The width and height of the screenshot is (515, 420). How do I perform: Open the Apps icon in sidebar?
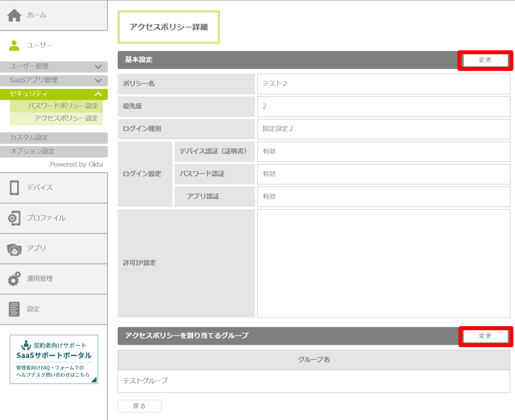pos(14,249)
